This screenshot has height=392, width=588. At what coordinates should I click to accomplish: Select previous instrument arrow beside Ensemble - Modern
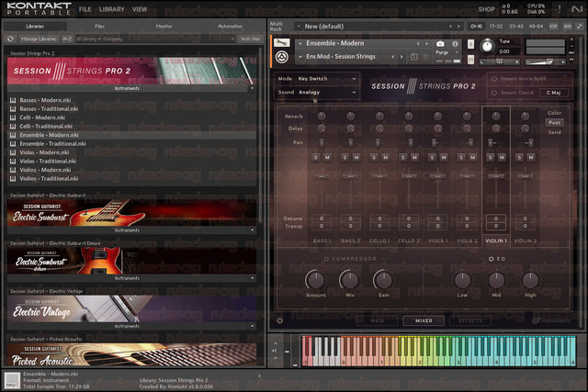(x=418, y=44)
